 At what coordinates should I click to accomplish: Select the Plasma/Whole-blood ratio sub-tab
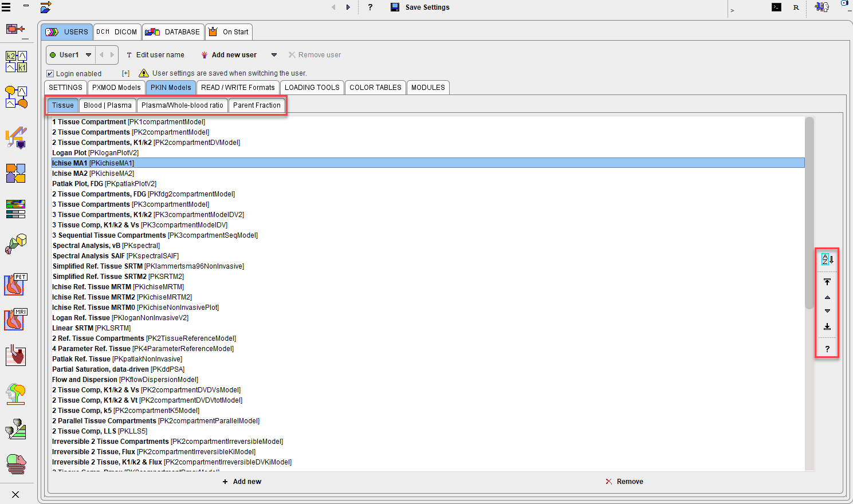pyautogui.click(x=182, y=105)
